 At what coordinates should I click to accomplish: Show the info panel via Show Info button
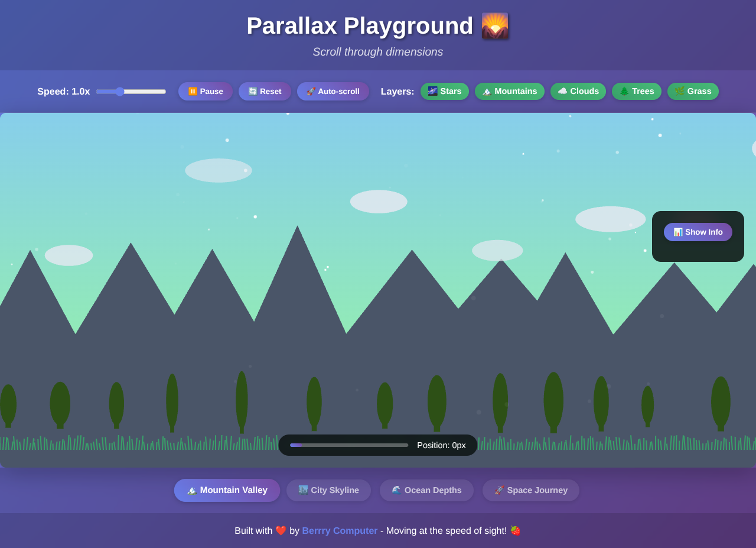[x=698, y=232]
